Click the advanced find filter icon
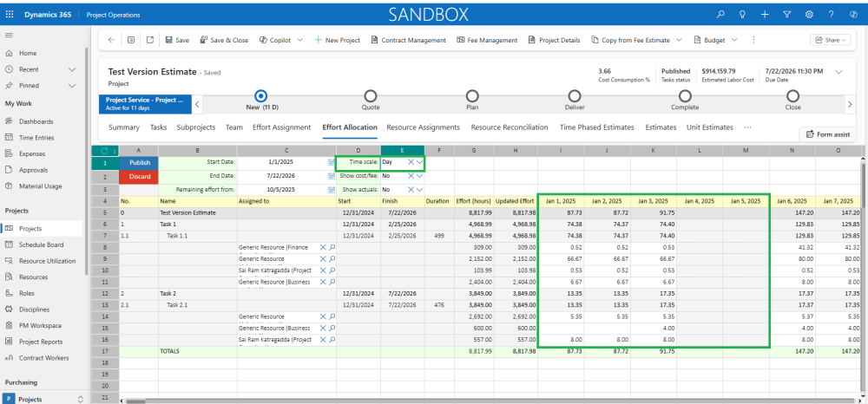Viewport: 868px width, 404px height. pos(786,15)
